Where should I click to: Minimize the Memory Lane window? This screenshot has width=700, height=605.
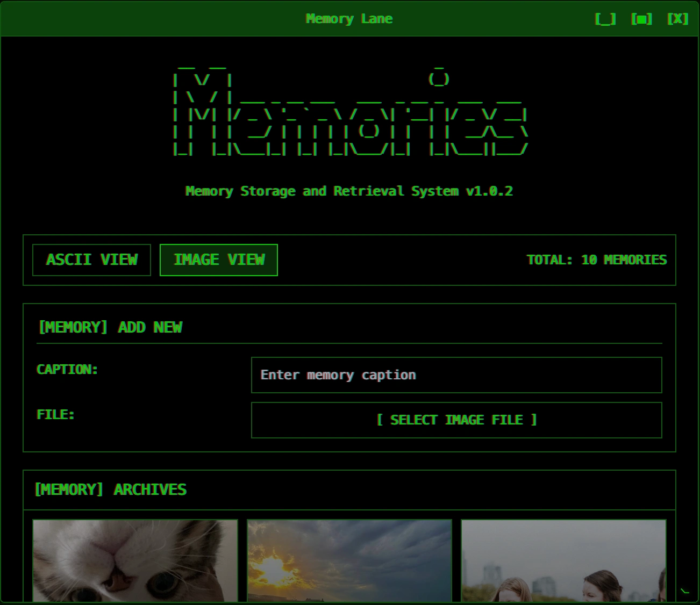pyautogui.click(x=605, y=19)
